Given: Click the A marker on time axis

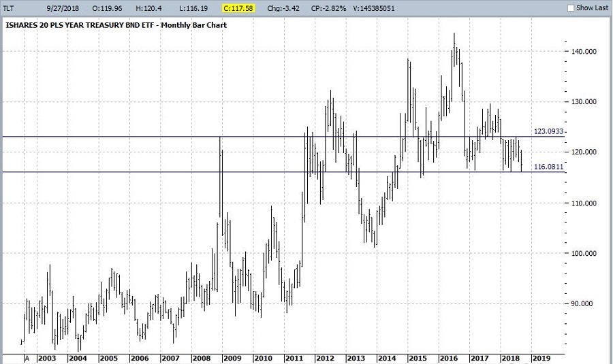Looking at the screenshot, I should [x=27, y=359].
